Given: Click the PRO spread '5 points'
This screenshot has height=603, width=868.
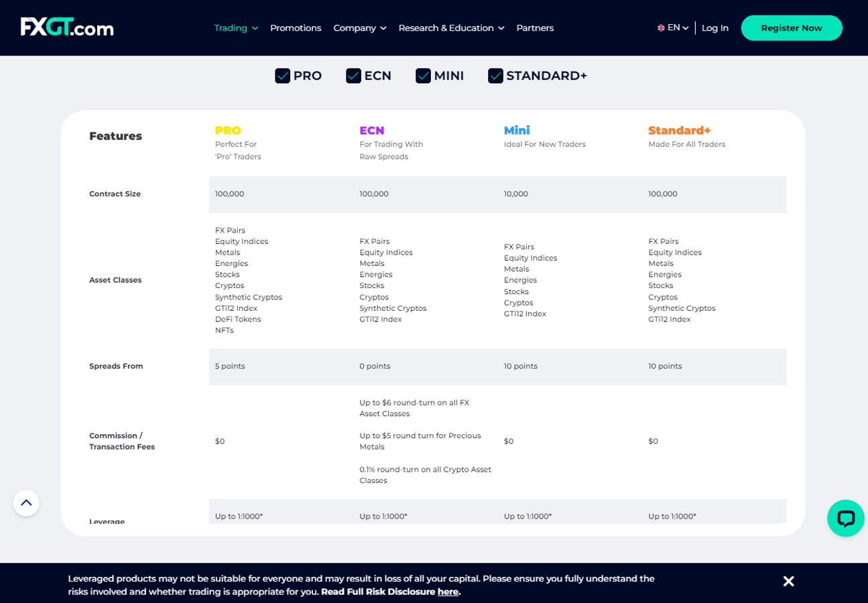Looking at the screenshot, I should coord(230,366).
